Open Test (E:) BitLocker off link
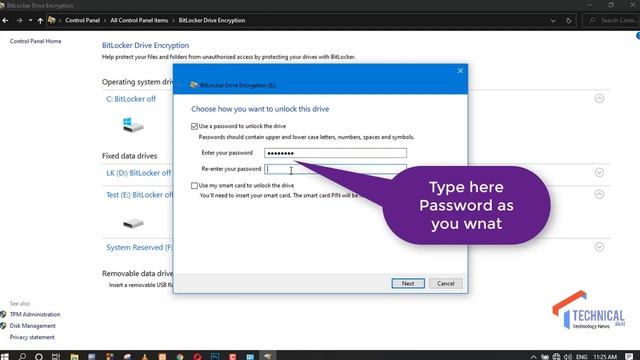Viewport: 640px width, 360px height. [140, 195]
